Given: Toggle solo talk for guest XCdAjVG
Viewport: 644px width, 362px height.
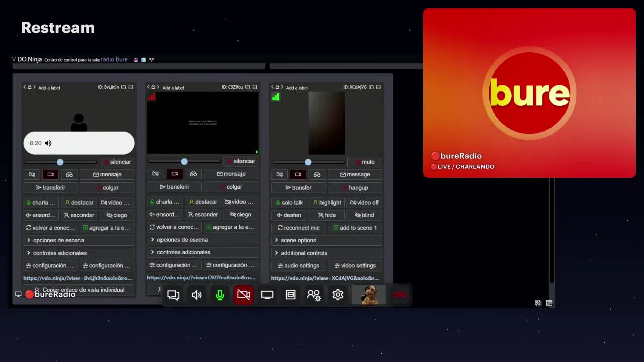Looking at the screenshot, I should coord(289,202).
